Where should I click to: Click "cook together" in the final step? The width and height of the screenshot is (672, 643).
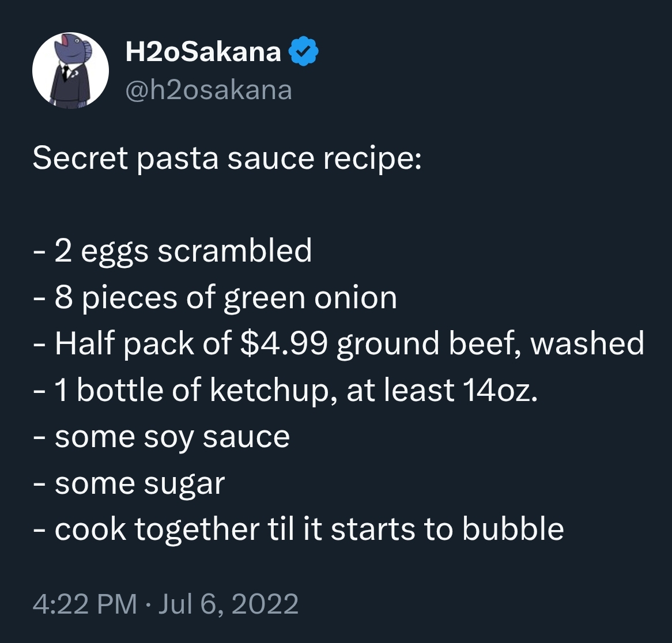157,530
